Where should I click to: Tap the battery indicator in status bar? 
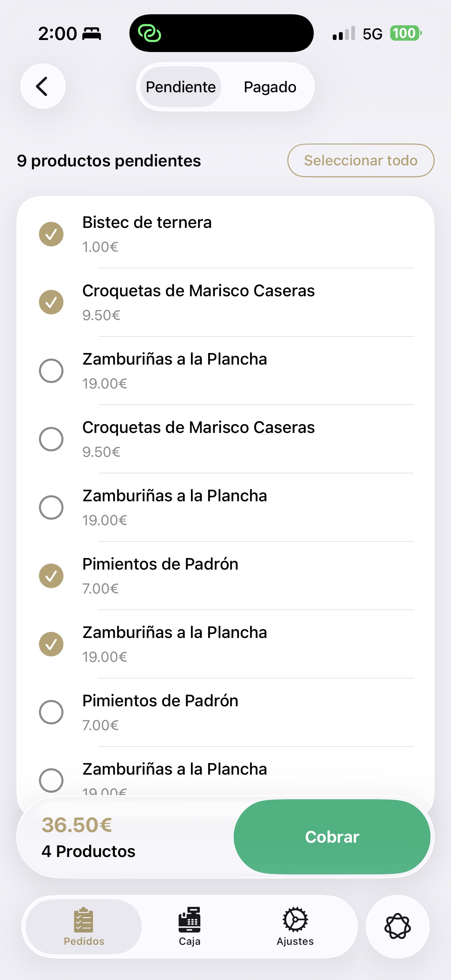click(405, 33)
